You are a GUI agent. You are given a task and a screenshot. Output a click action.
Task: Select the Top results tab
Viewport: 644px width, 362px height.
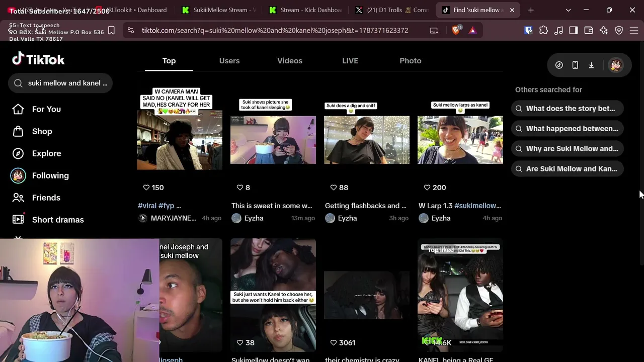click(169, 61)
